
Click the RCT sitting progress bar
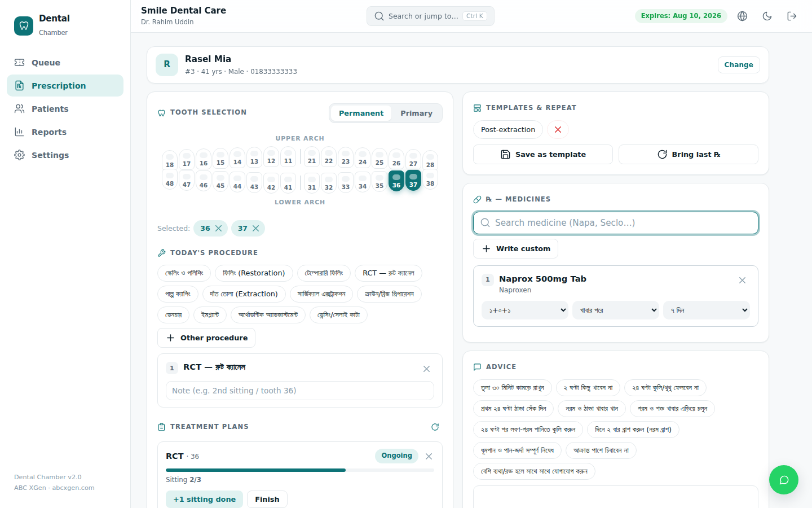tap(300, 470)
